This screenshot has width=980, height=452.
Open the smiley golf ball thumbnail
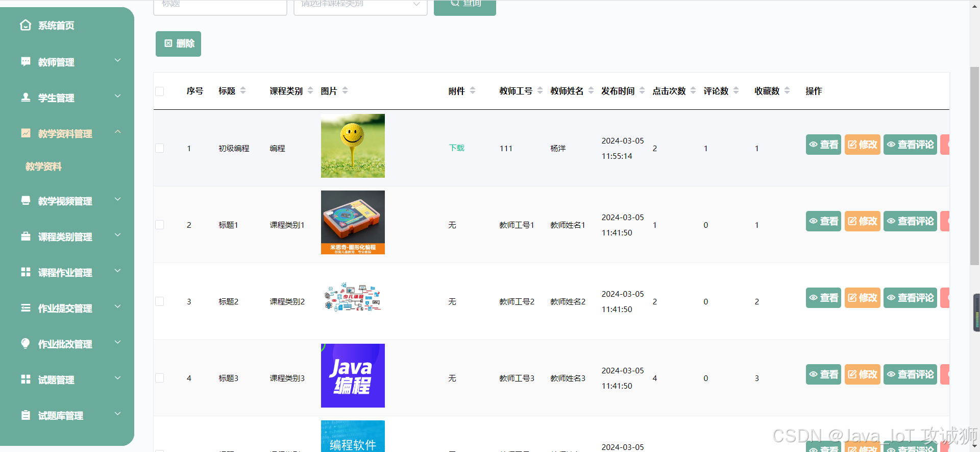(353, 146)
